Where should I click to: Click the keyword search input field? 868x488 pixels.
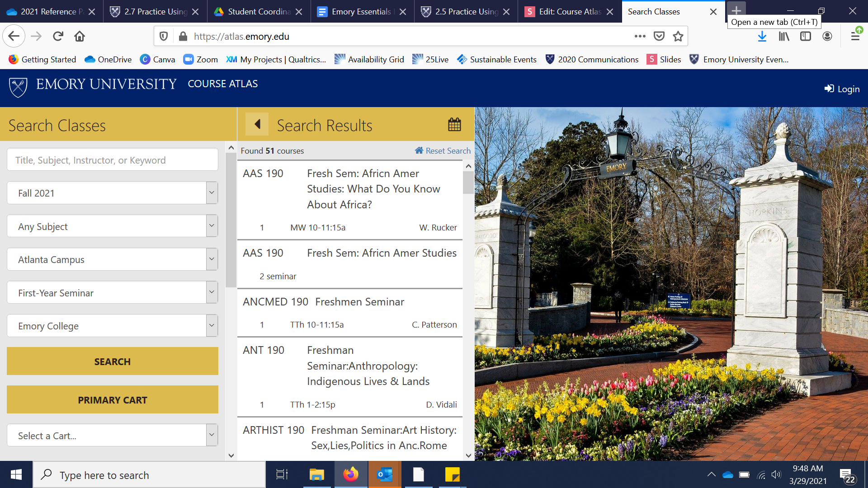113,160
